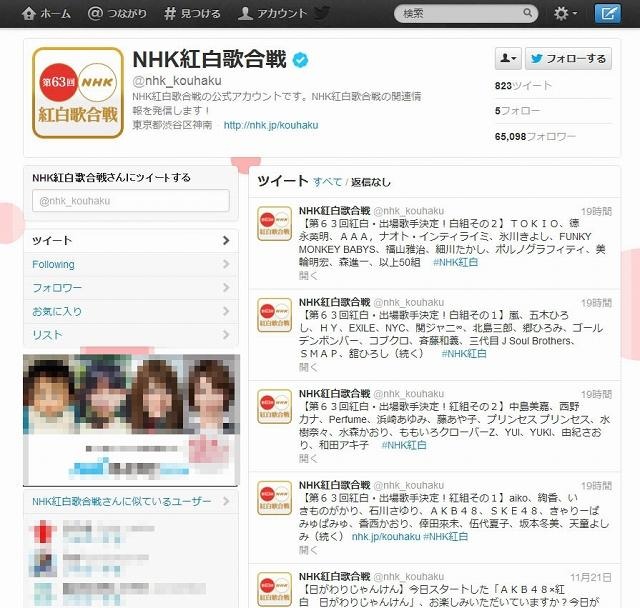Open the user actions person dropdown
The height and width of the screenshot is (608, 640).
(508, 59)
